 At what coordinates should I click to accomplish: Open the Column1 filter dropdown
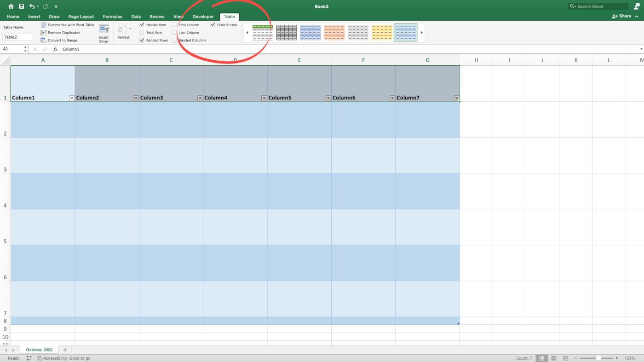tap(72, 98)
